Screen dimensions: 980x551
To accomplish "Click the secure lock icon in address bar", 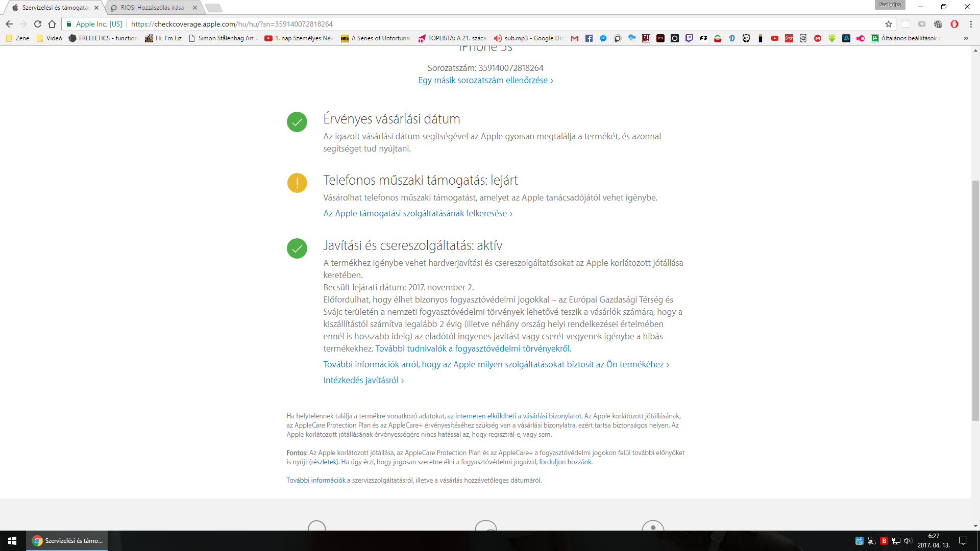I will point(69,24).
